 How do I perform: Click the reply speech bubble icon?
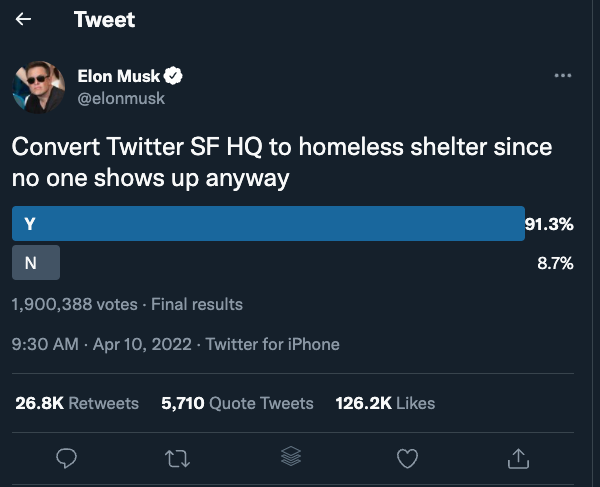67,458
